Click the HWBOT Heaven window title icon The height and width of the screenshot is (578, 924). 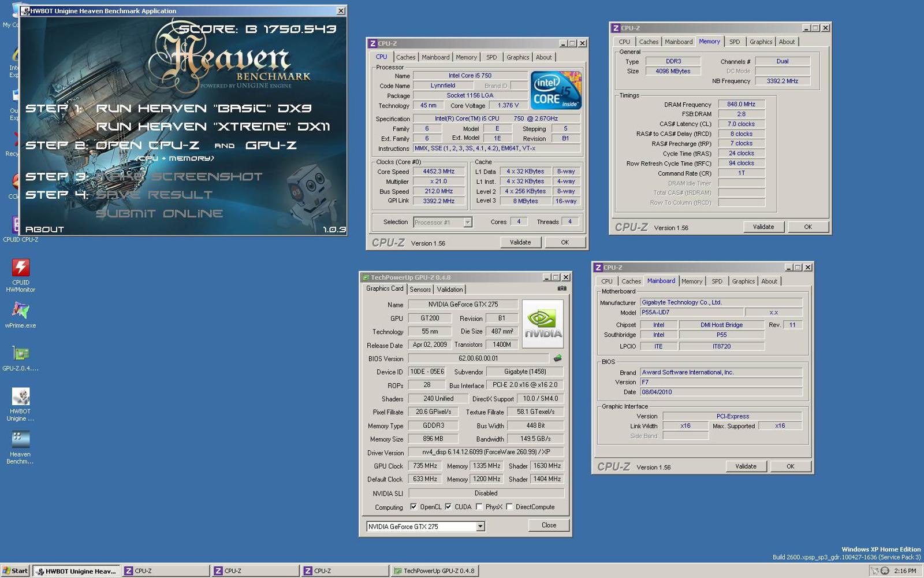pos(25,11)
